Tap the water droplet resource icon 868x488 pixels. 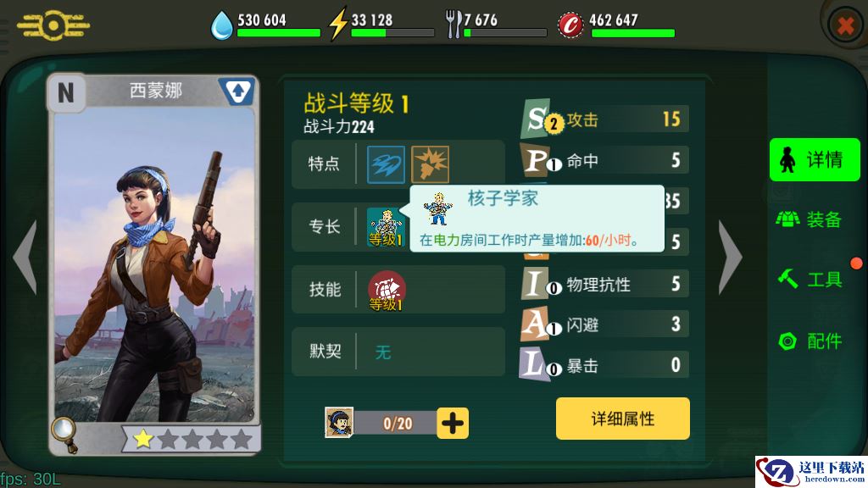pos(221,25)
